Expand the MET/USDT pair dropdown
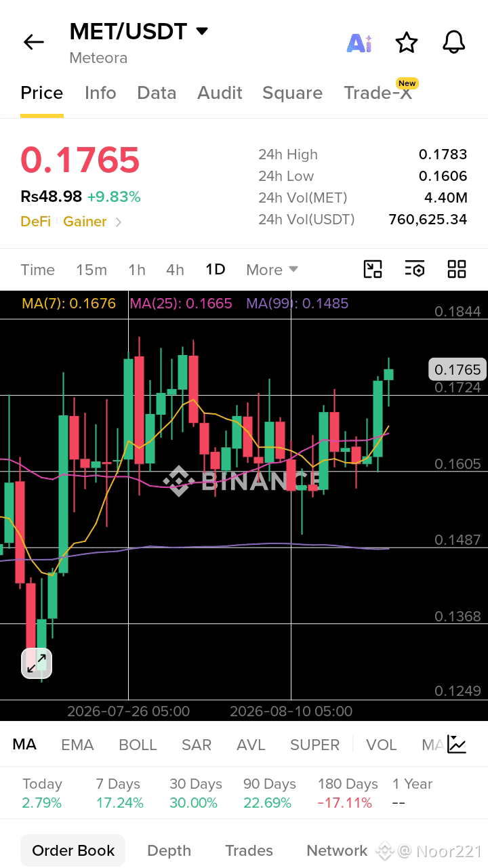Screen dimensions: 488x868 tap(202, 31)
